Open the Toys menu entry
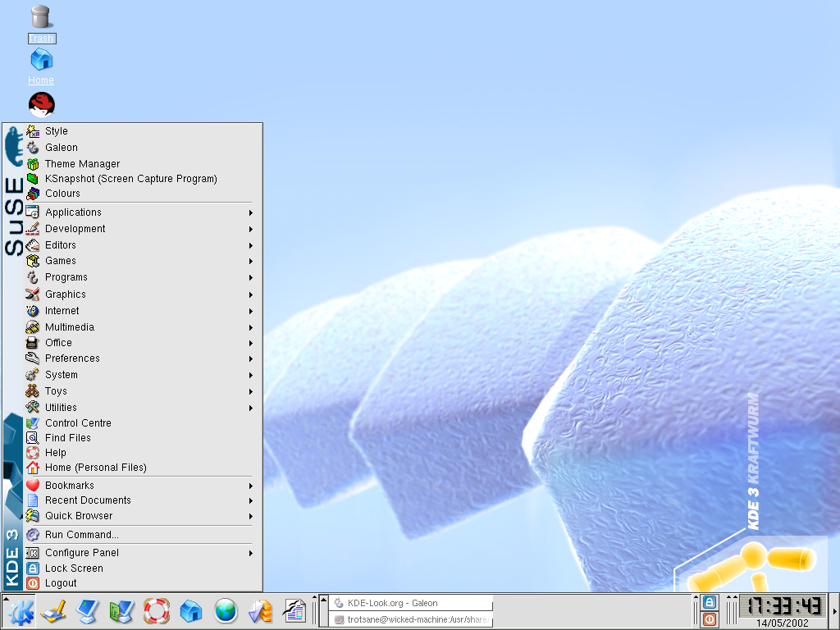Image resolution: width=840 pixels, height=630 pixels. [x=139, y=391]
